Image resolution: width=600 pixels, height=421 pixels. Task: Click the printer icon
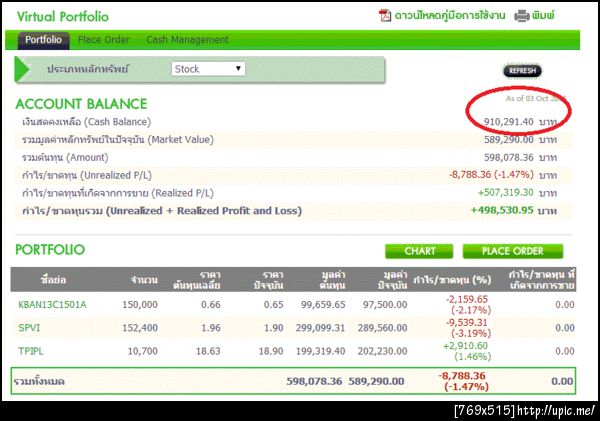(522, 16)
